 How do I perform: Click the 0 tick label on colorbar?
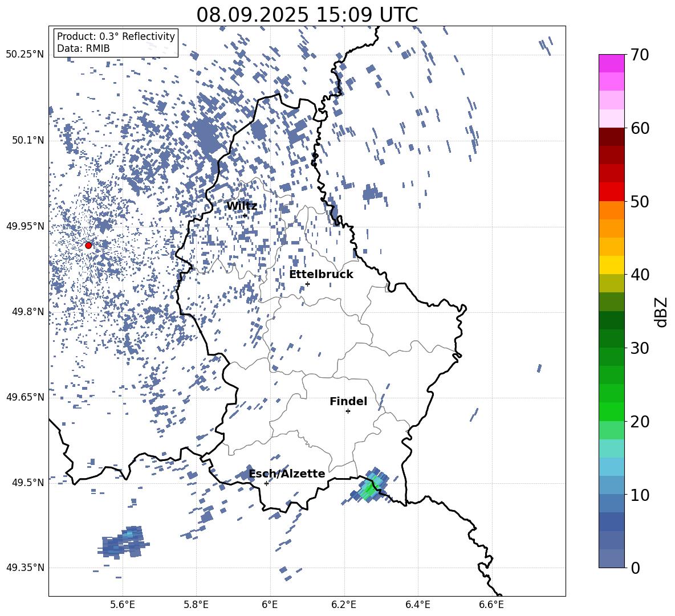click(x=635, y=568)
